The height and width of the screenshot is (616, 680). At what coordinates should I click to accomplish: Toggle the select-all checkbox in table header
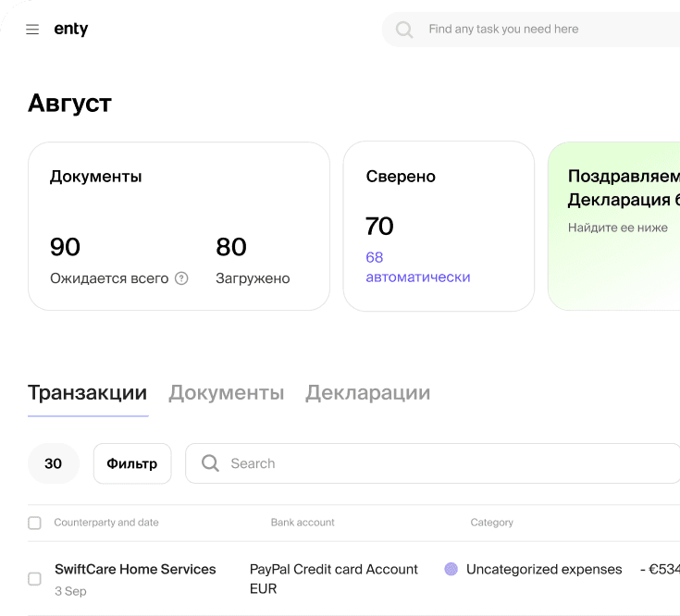35,523
